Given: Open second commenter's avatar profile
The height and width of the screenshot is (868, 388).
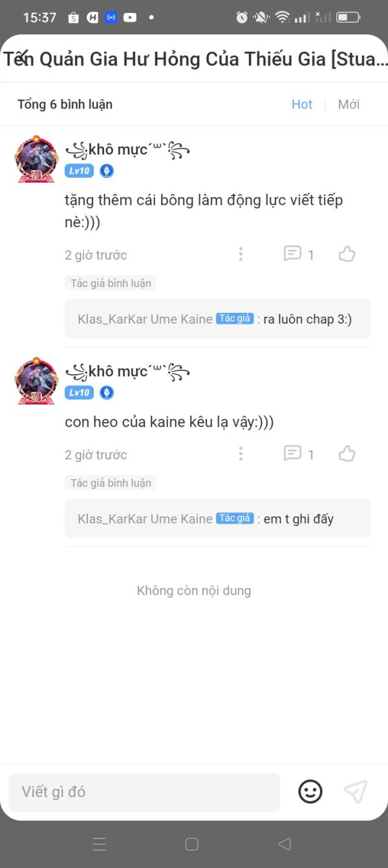Looking at the screenshot, I should 36,381.
